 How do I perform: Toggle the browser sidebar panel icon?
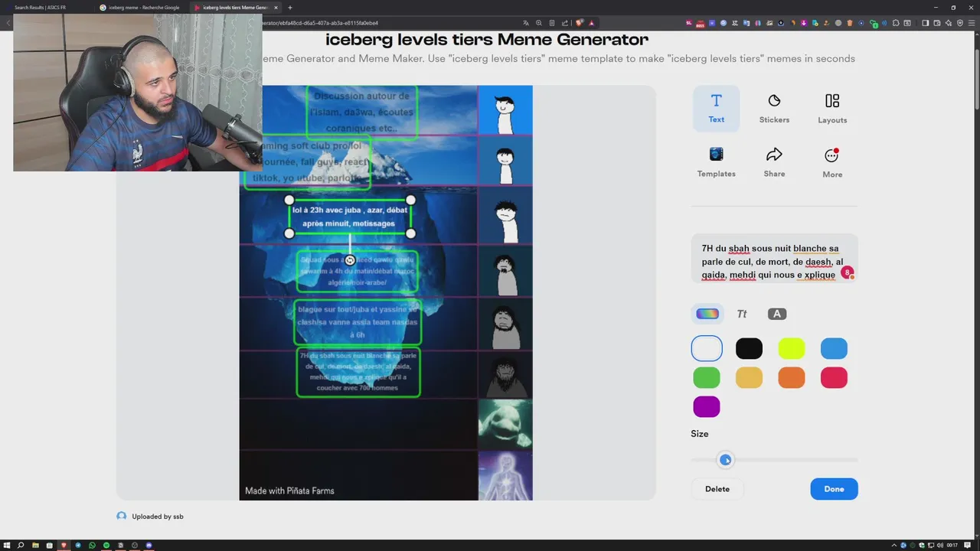[x=925, y=23]
